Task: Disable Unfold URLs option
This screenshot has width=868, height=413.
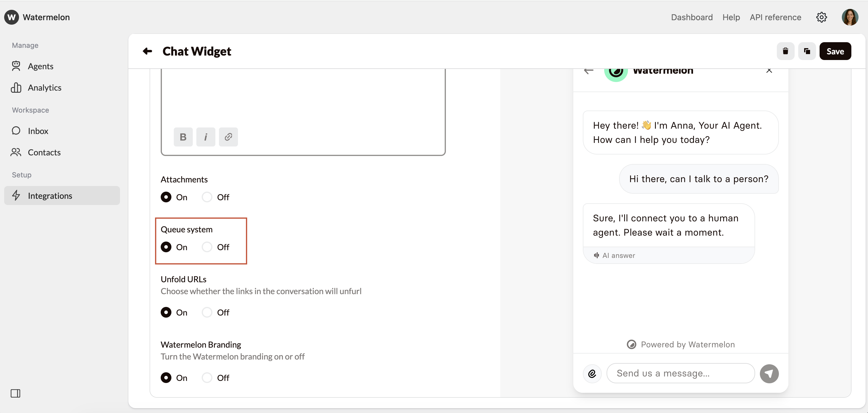Action: tap(207, 312)
